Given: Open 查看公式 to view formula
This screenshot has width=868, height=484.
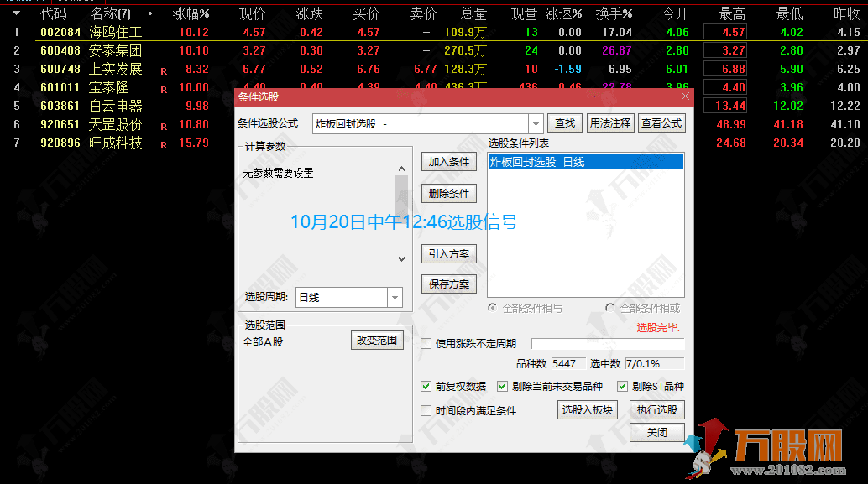Looking at the screenshot, I should point(661,123).
